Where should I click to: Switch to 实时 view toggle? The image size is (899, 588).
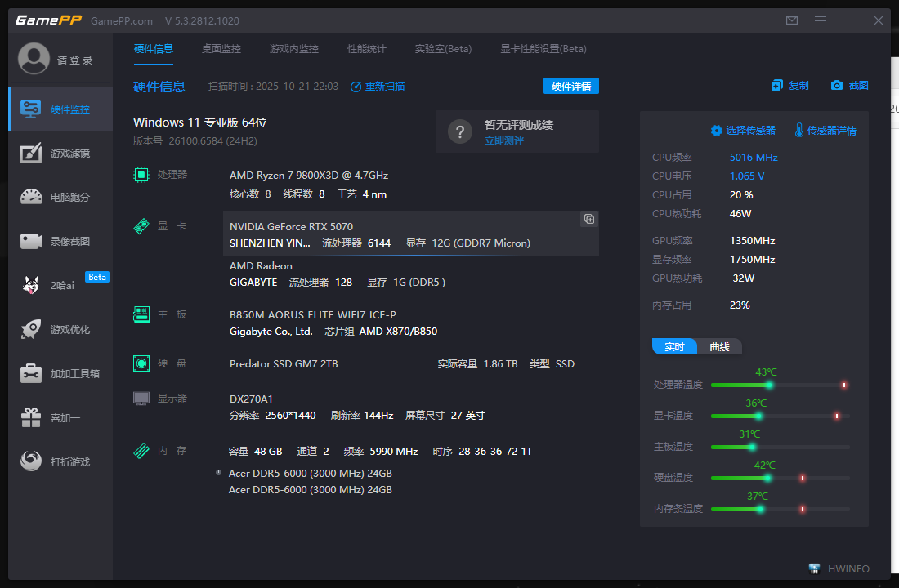pyautogui.click(x=674, y=346)
